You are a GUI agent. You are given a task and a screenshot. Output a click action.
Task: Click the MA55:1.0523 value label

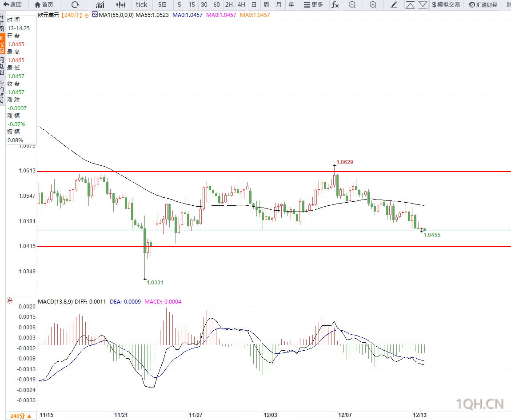[x=152, y=15]
